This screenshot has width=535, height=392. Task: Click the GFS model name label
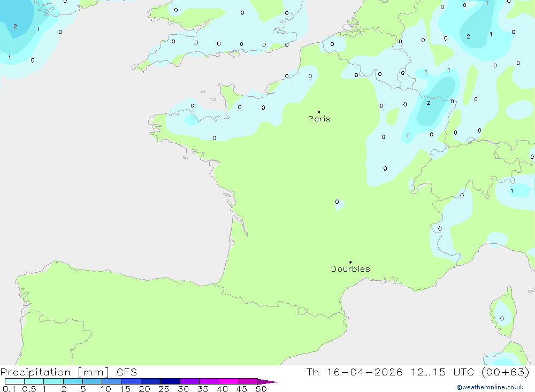(x=127, y=372)
